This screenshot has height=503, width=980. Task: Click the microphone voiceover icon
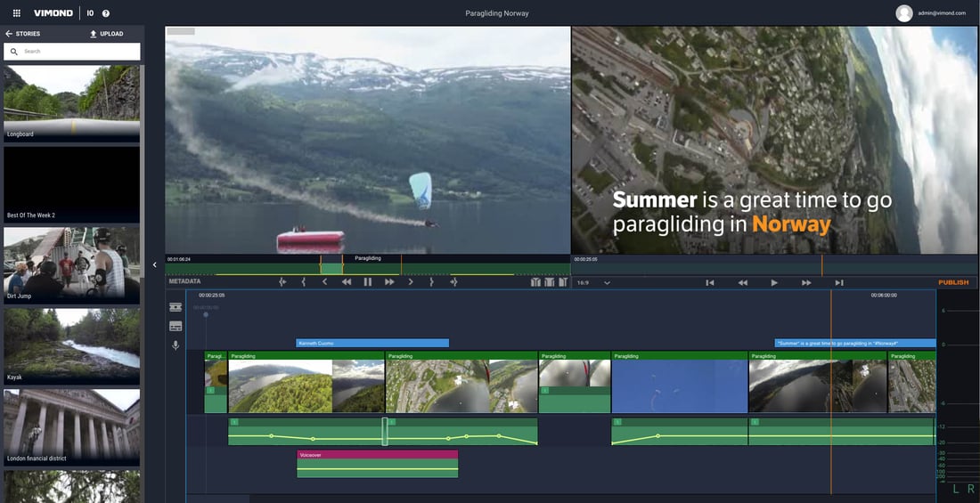176,345
